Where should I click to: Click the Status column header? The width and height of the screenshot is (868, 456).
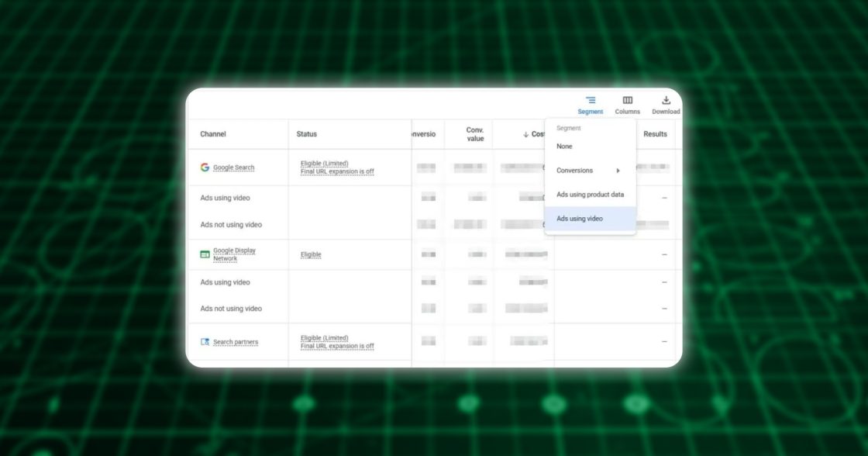[x=305, y=133]
